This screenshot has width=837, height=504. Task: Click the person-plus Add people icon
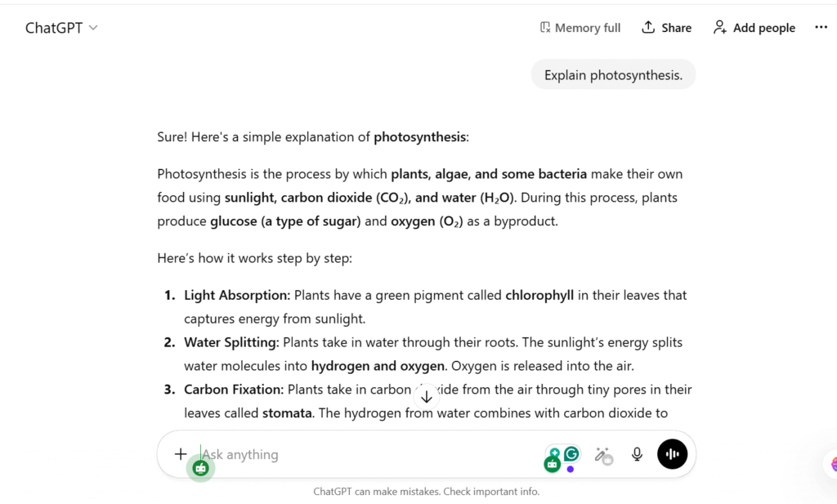[x=719, y=27]
